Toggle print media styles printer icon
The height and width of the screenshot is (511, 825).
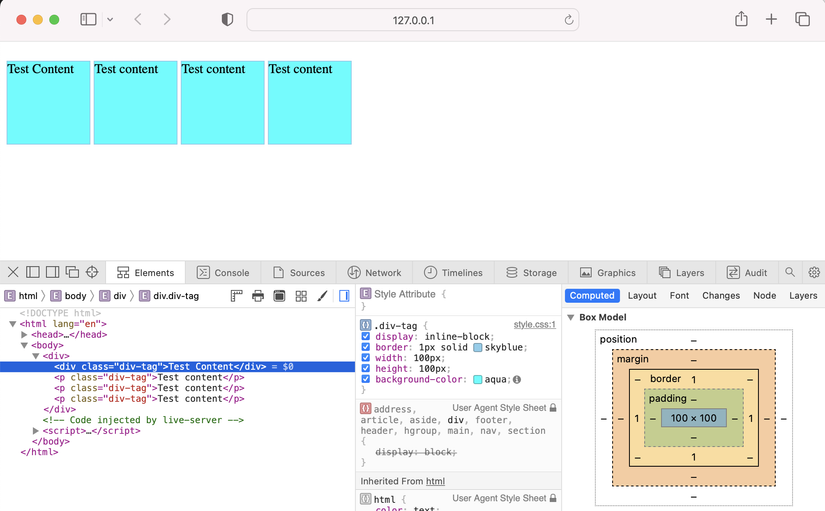258,296
